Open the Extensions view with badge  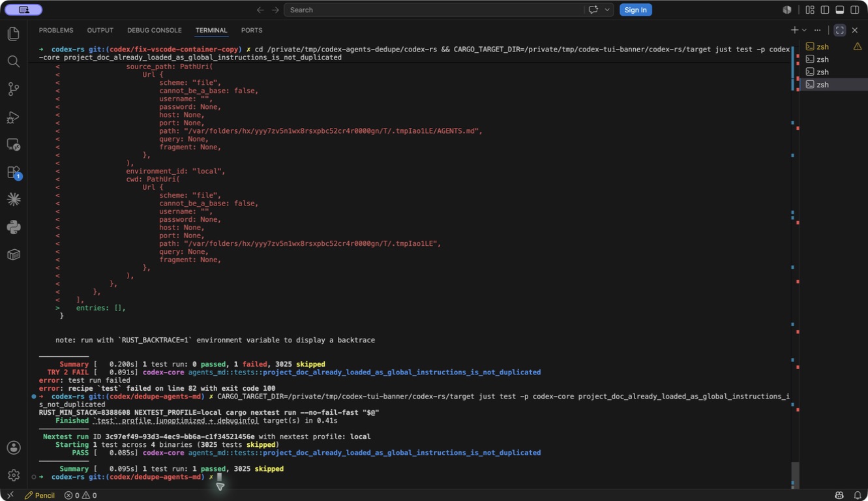[13, 173]
